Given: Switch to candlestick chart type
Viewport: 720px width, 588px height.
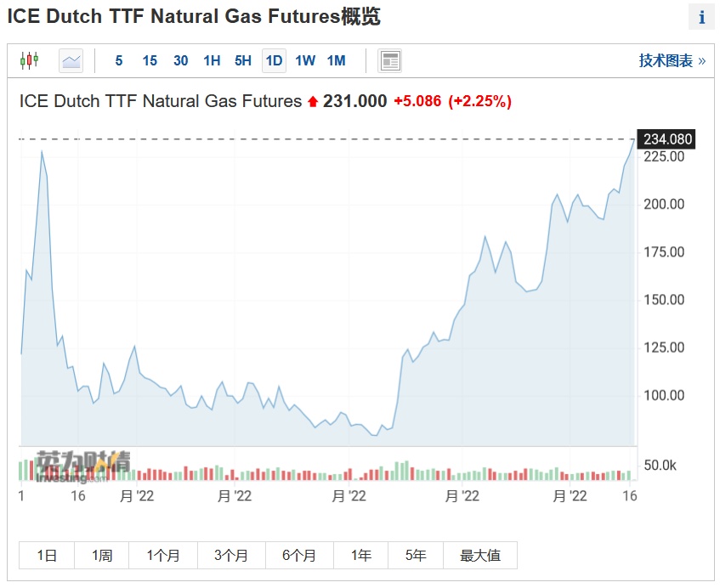Looking at the screenshot, I should tap(30, 60).
